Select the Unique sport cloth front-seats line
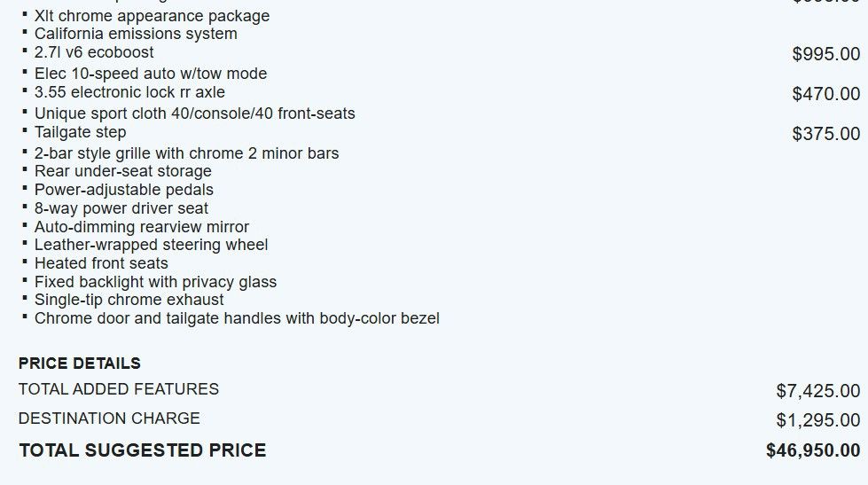 (194, 113)
